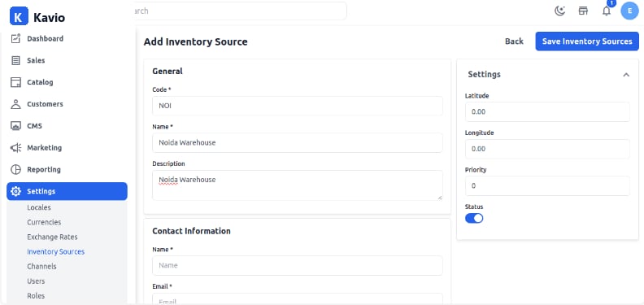Toggle the Status switch off
Image resolution: width=644 pixels, height=305 pixels.
(474, 218)
